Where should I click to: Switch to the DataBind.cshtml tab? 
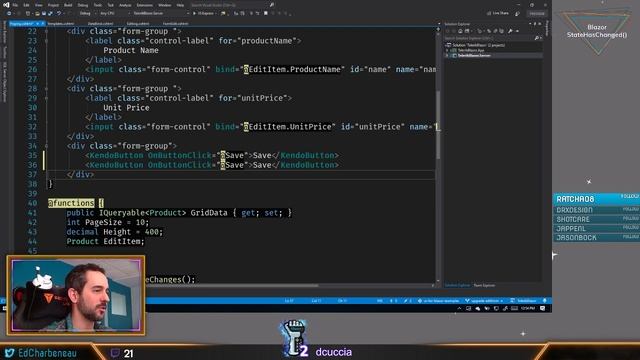(100, 24)
